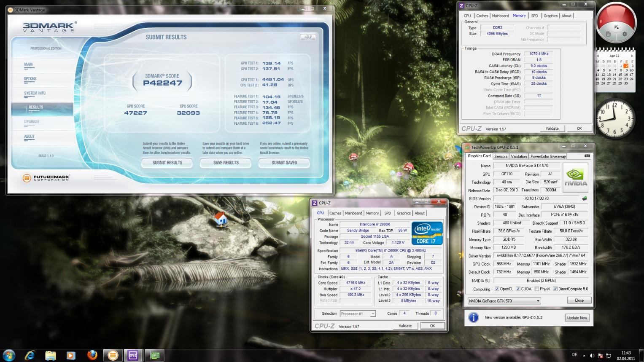
Task: Click the Action Center flag tray icon
Action: point(601,356)
